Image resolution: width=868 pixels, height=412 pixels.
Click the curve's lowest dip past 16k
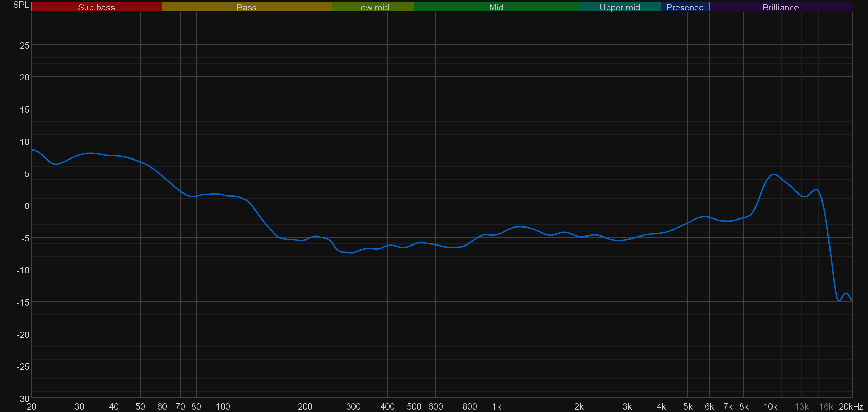pos(839,301)
